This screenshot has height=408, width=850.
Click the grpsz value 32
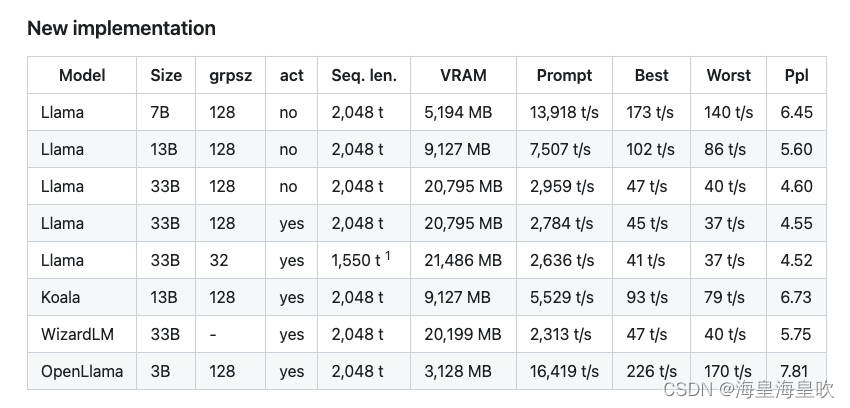click(x=219, y=260)
